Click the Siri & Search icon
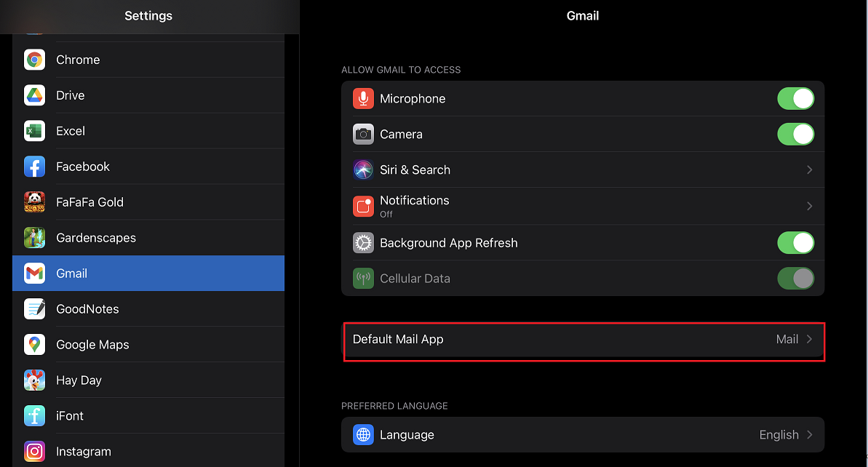The height and width of the screenshot is (467, 868). coord(363,170)
